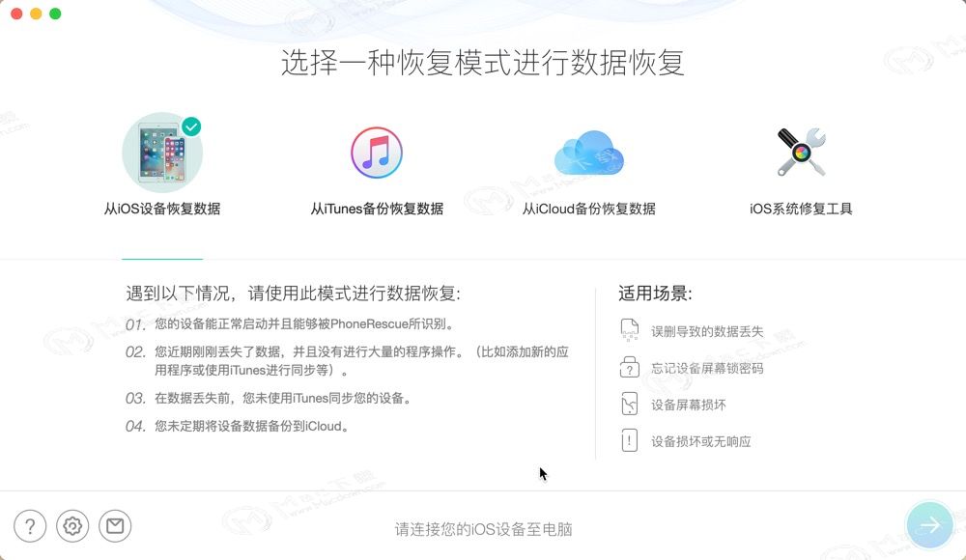Click the 请连接您的iOS设备至电脑 status message
This screenshot has width=966, height=560.
click(484, 529)
